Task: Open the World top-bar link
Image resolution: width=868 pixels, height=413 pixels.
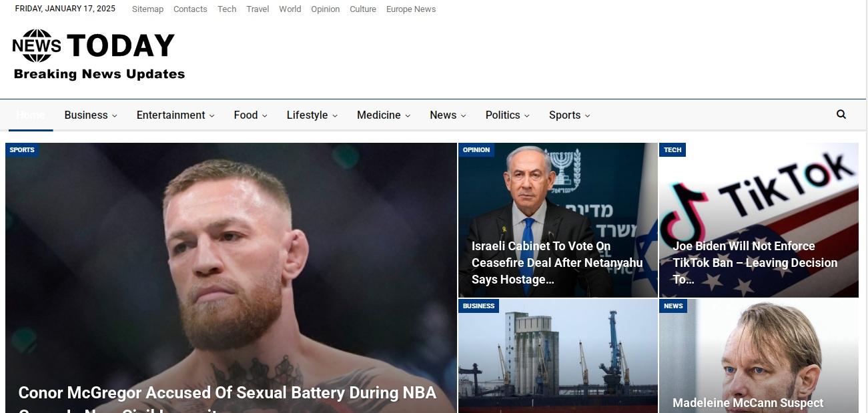Action: [x=290, y=9]
